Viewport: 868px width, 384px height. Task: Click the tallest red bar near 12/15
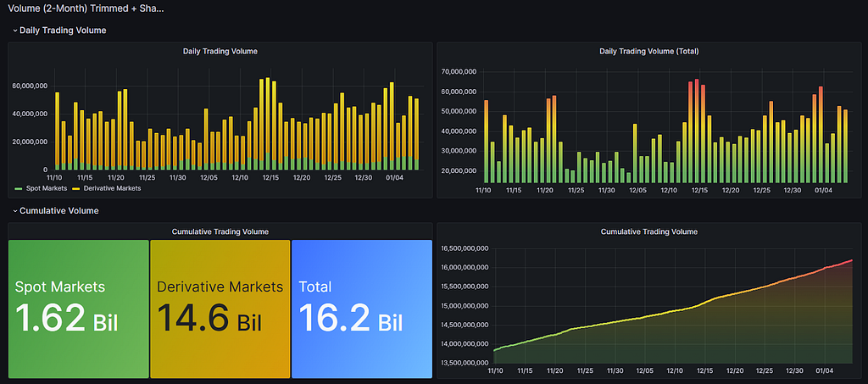pyautogui.click(x=697, y=131)
